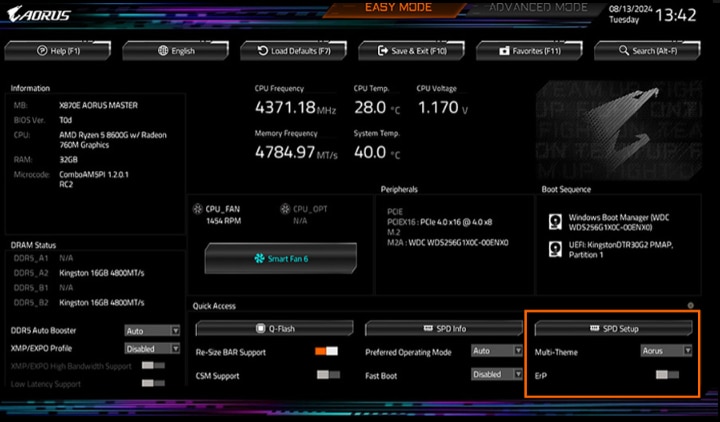Enable the ErP switch
This screenshot has width=720, height=422.
click(x=667, y=374)
